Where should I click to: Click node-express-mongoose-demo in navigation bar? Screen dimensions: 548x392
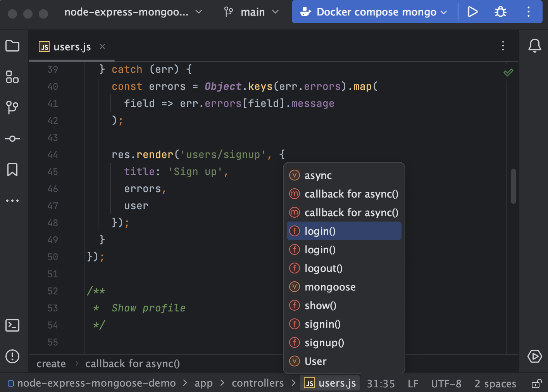[92, 383]
